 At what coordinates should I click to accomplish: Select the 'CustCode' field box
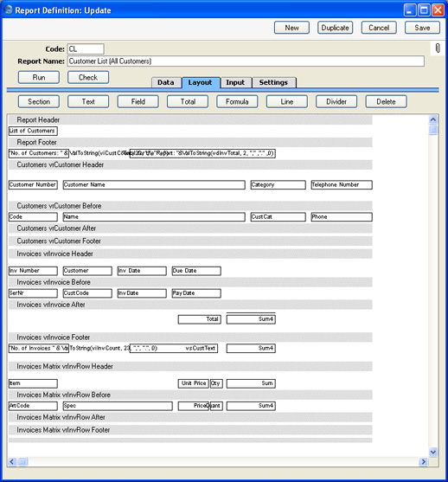[87, 293]
